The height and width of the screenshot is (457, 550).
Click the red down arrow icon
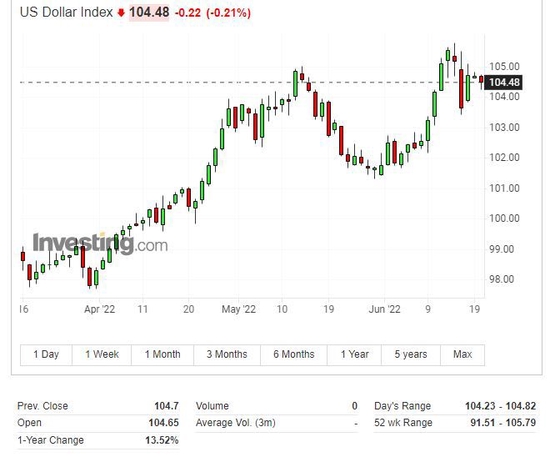(x=121, y=13)
